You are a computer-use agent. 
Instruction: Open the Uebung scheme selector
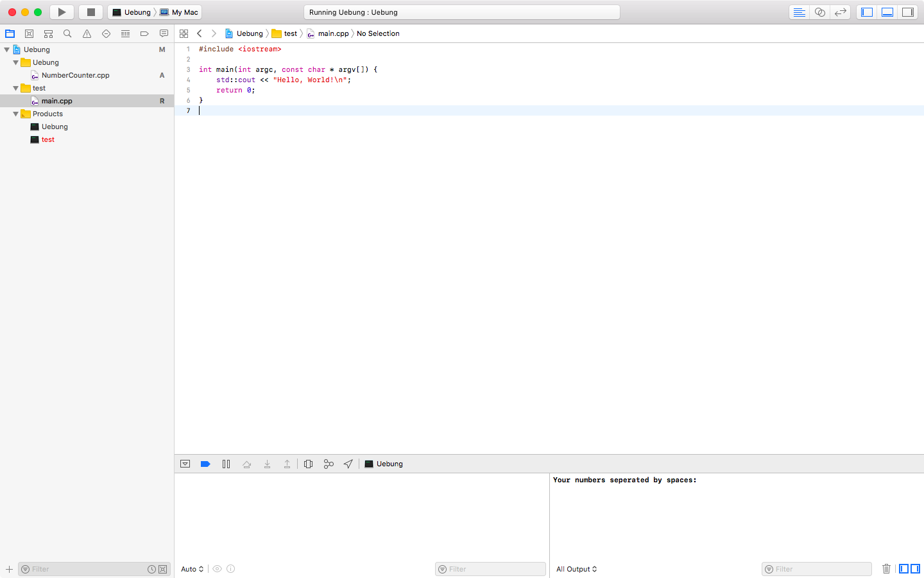coord(132,12)
